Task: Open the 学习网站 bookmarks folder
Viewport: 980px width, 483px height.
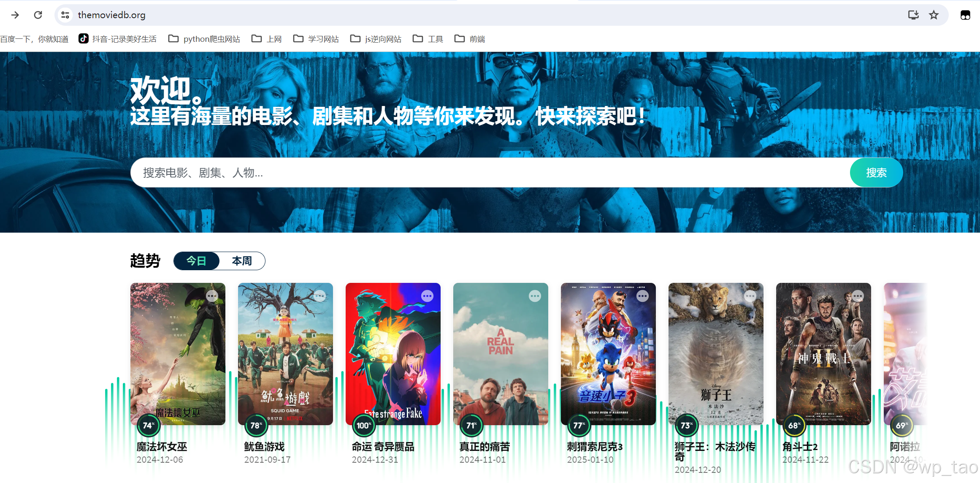Action: point(316,39)
